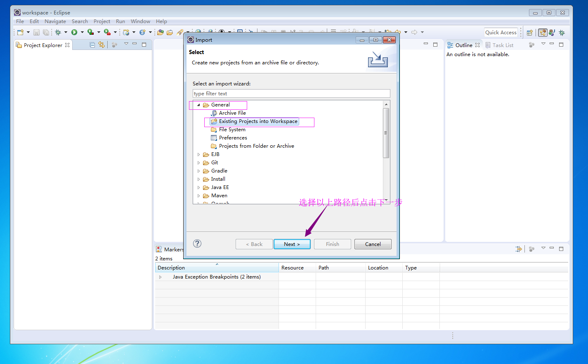The width and height of the screenshot is (588, 364).
Task: Expand the Git folder
Action: pyautogui.click(x=198, y=163)
